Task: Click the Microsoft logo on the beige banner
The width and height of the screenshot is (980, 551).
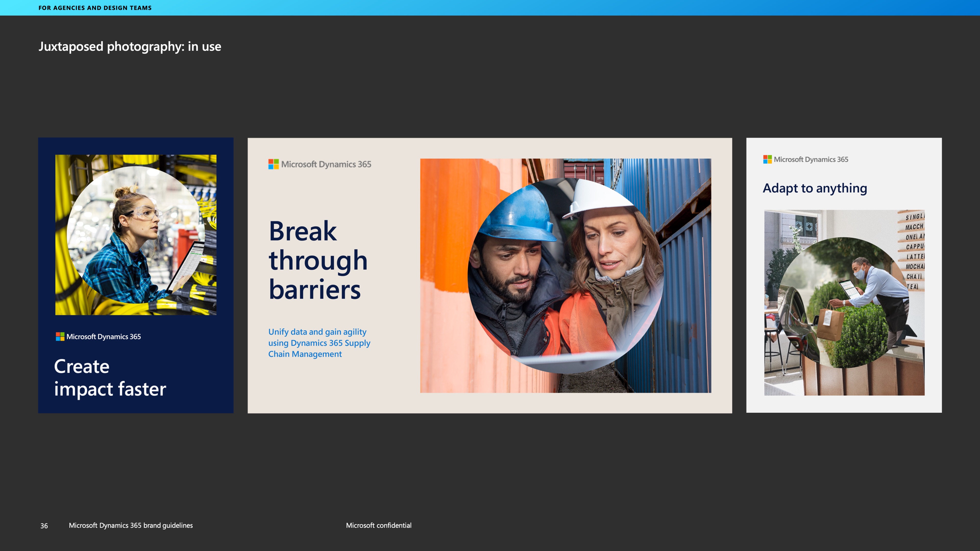Action: (x=274, y=164)
